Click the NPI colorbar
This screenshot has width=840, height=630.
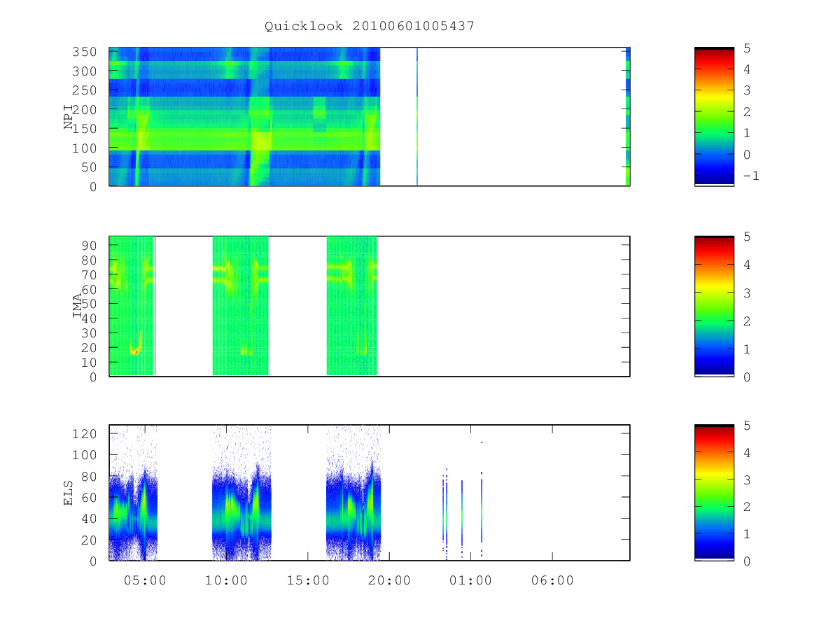pyautogui.click(x=714, y=116)
